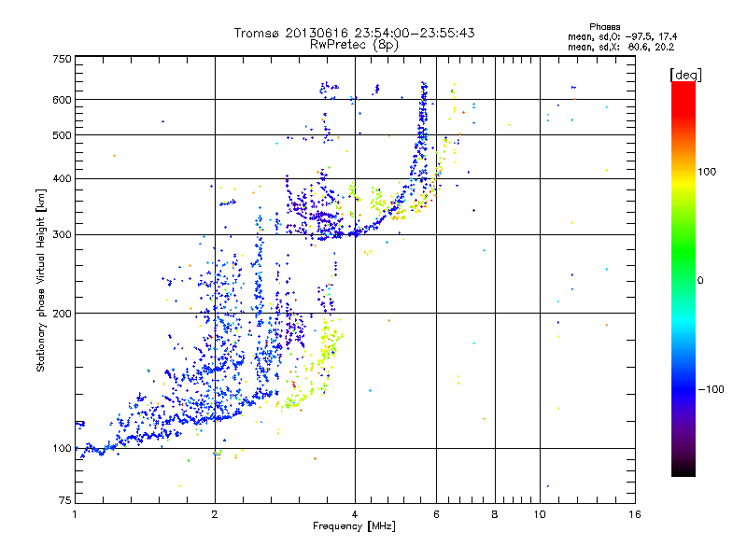Viewport: 747px width, 560px height.
Task: Click x-axis tick label 2
Action: tap(215, 514)
